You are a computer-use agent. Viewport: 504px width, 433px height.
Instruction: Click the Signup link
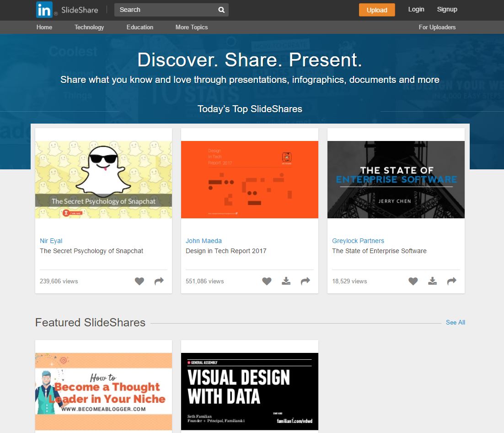coord(447,9)
